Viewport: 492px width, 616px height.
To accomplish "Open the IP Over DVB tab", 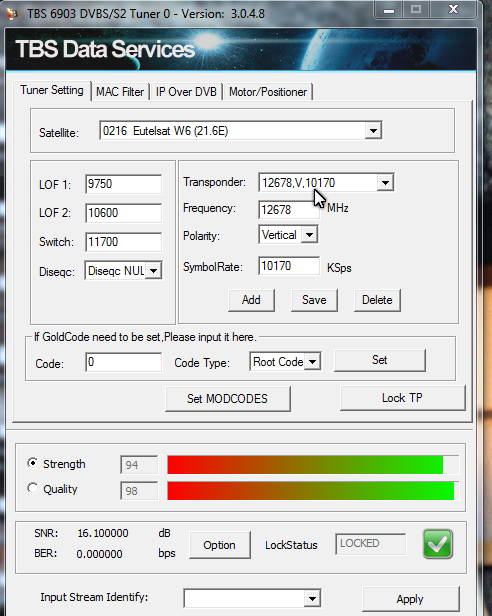I will coord(186,92).
